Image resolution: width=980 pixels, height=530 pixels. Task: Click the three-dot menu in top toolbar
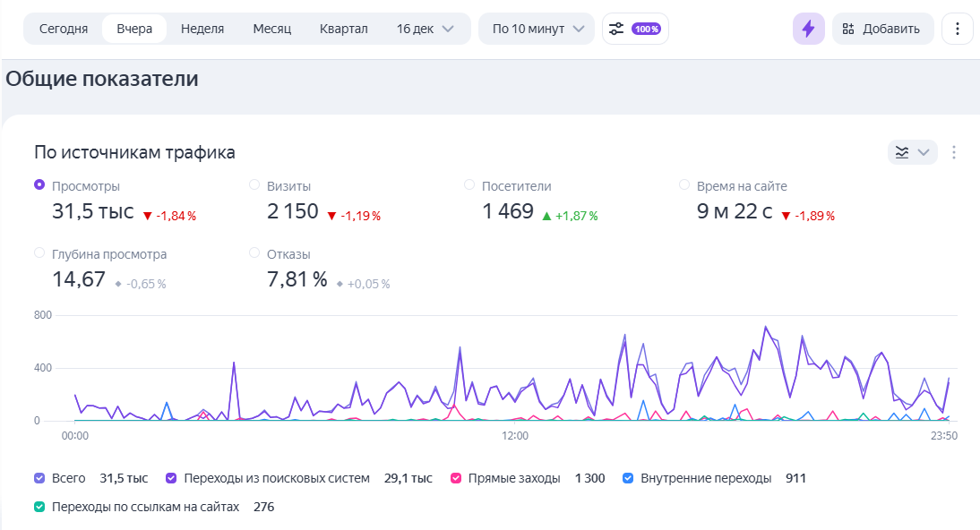pos(957,29)
